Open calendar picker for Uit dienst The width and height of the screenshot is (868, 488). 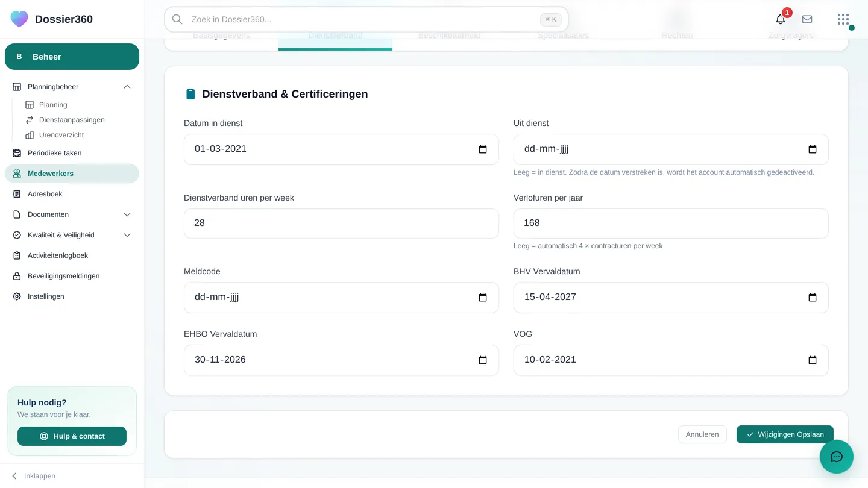pos(813,149)
